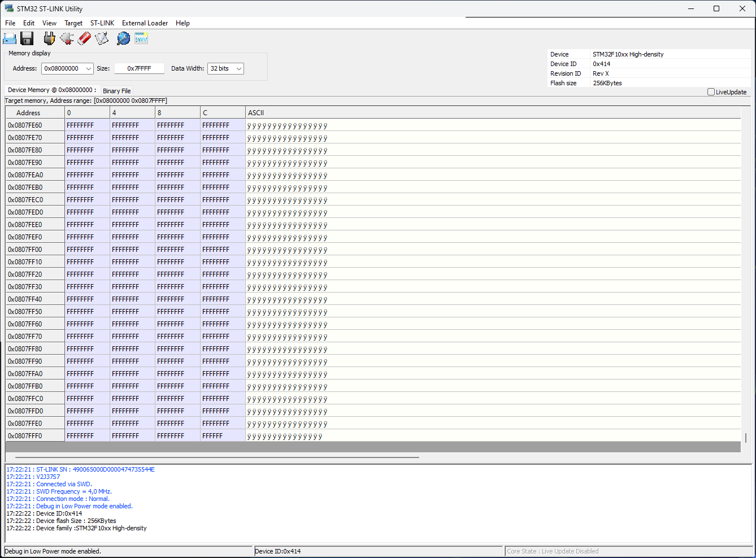Click the V2J37S7 log line
The image size is (756, 558).
click(33, 477)
